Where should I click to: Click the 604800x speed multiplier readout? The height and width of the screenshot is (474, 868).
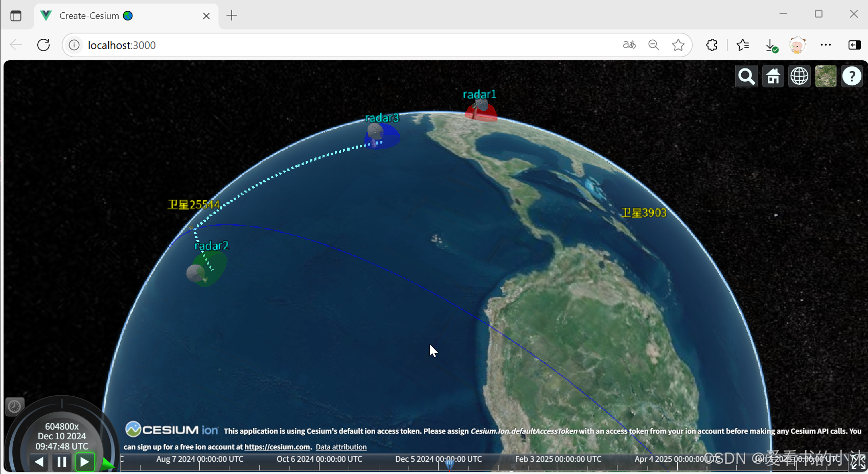click(x=62, y=426)
